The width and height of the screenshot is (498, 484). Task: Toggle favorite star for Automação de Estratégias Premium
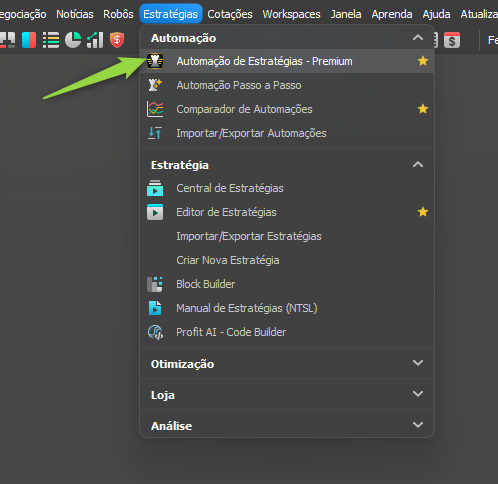(x=423, y=61)
